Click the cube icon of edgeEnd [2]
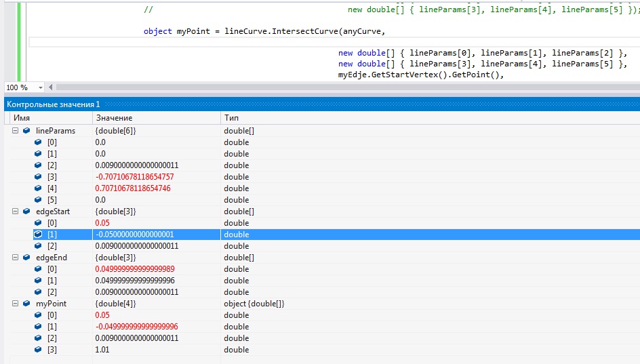The width and height of the screenshot is (640, 364). [x=38, y=291]
